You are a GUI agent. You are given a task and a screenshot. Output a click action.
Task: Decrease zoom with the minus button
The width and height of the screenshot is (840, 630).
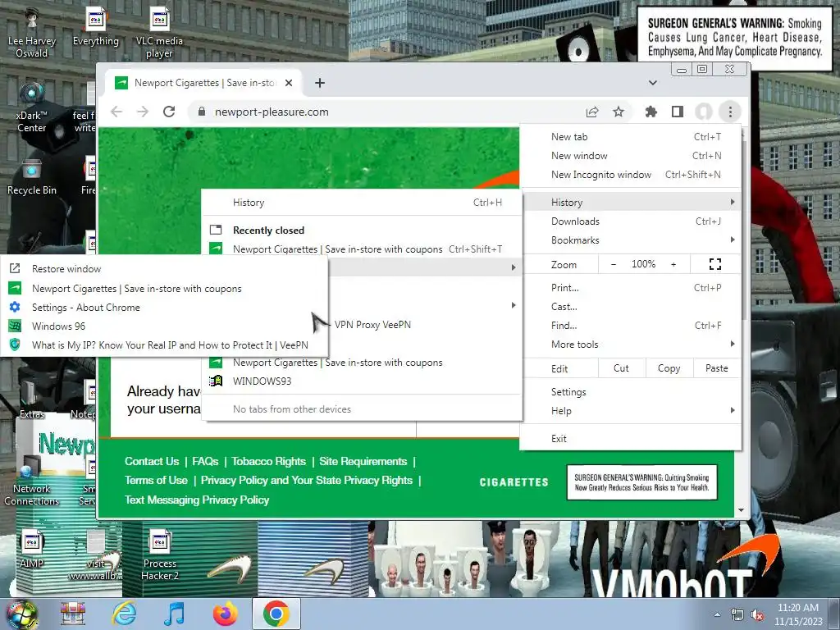614,264
